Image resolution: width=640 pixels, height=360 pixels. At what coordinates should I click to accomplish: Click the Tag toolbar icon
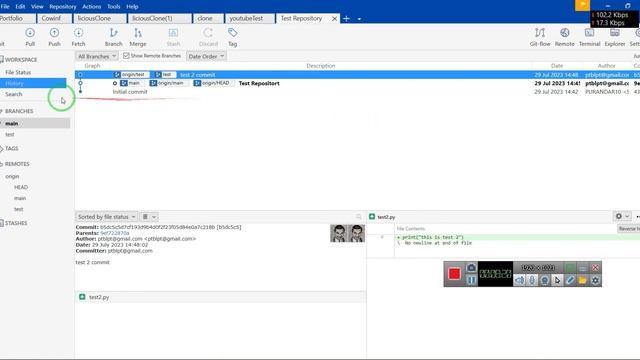pyautogui.click(x=232, y=37)
